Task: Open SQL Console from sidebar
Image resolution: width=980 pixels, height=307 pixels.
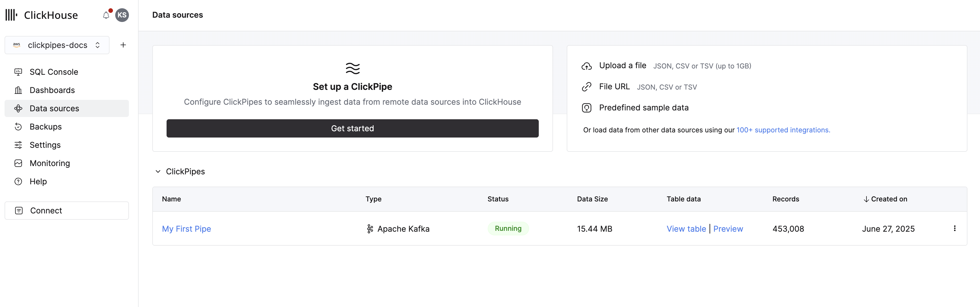Action: click(54, 72)
